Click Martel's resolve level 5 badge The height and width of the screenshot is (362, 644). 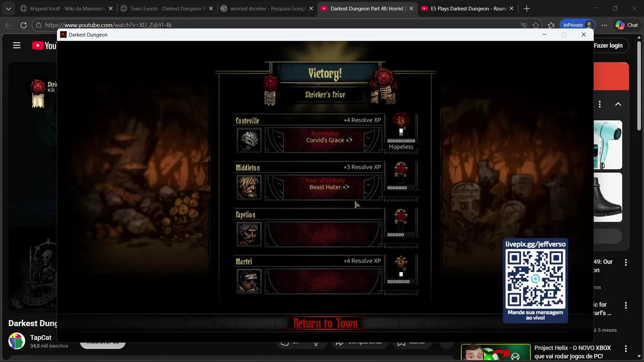401,262
